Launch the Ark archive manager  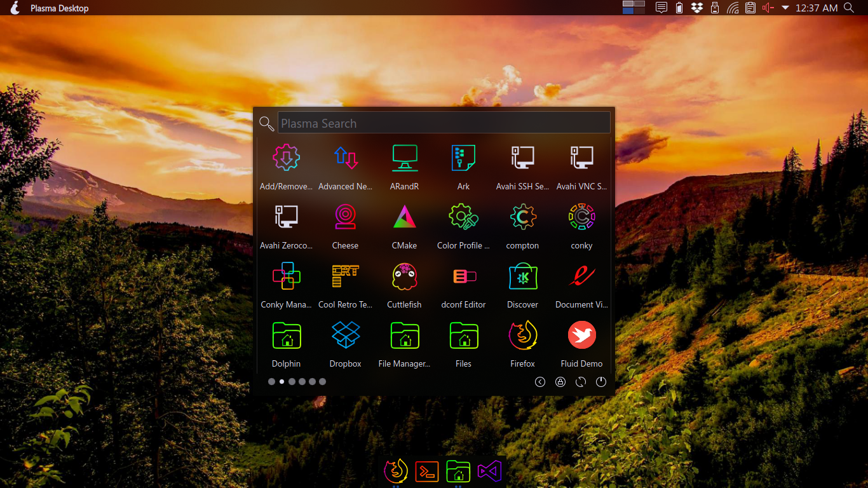tap(464, 158)
